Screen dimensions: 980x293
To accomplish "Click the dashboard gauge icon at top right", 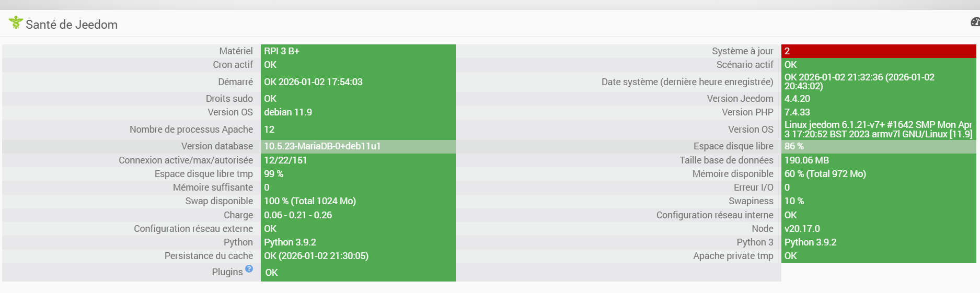I will click(975, 22).
